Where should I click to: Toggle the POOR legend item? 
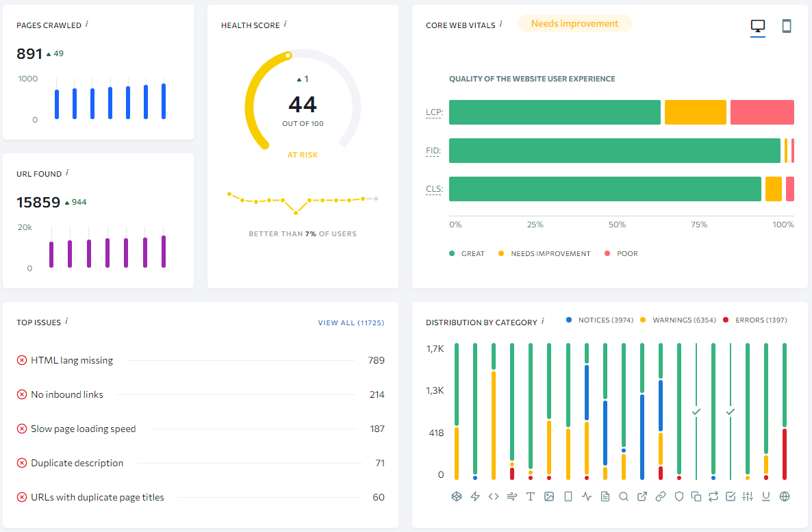[x=621, y=253]
